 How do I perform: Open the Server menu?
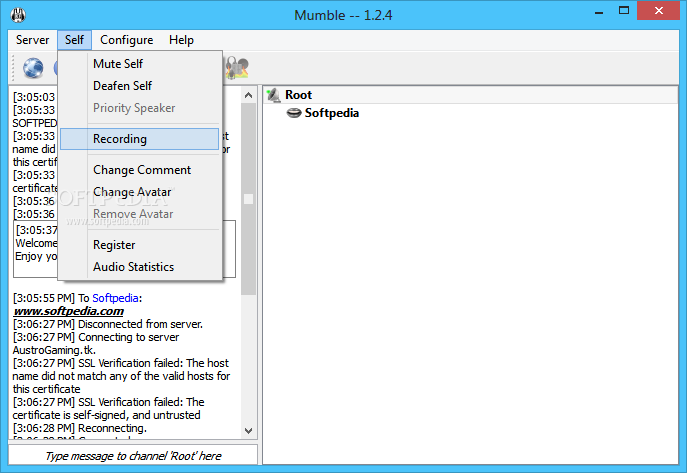(x=32, y=40)
